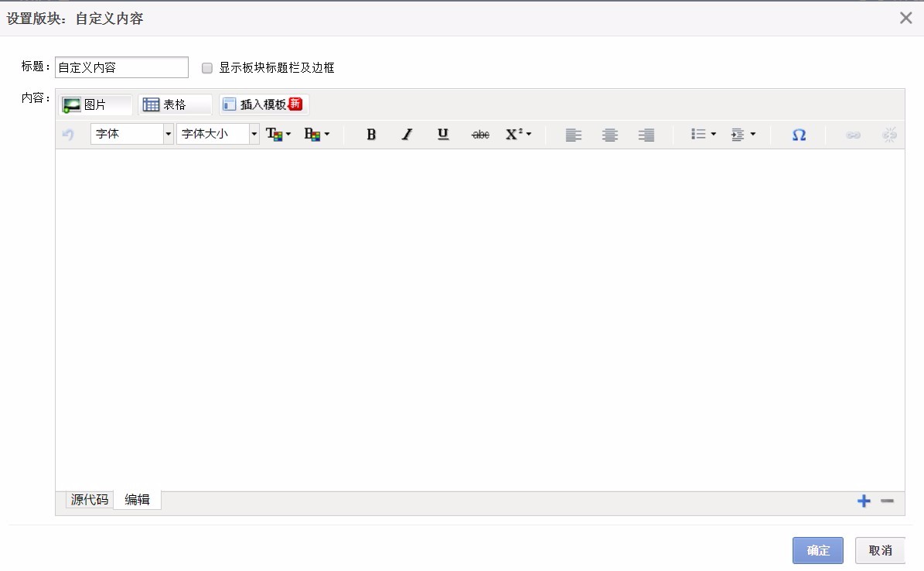The image size is (924, 571).
Task: Select the 编辑 tab
Action: (137, 500)
